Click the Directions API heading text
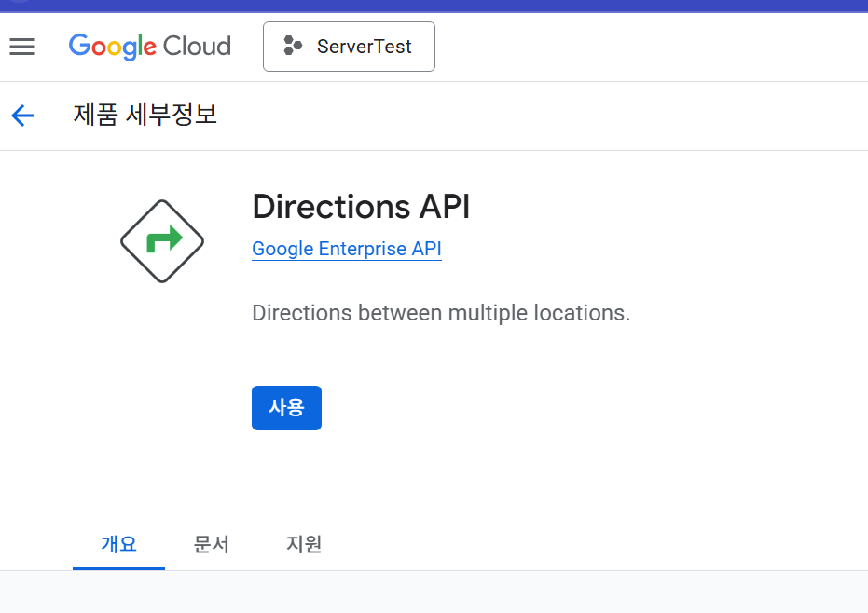 pos(361,207)
